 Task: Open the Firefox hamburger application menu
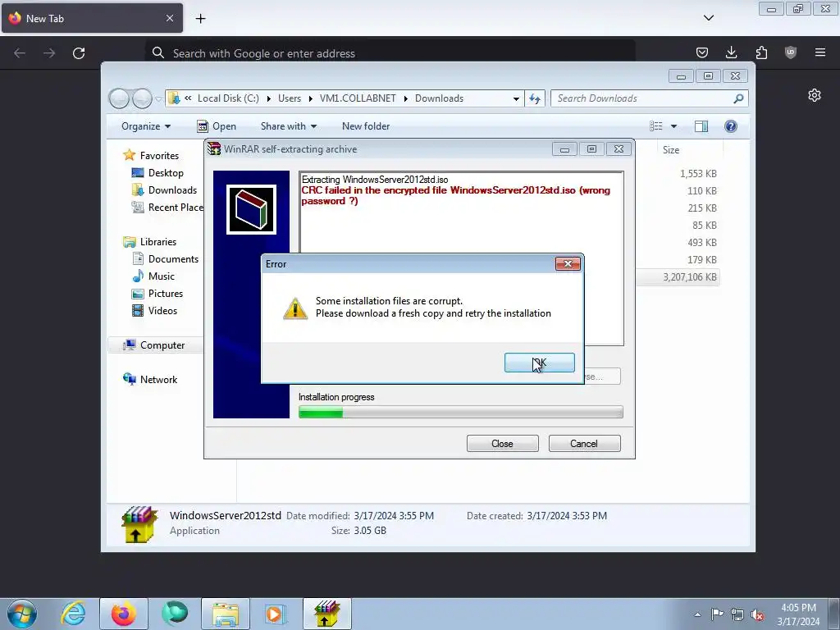[x=820, y=52]
